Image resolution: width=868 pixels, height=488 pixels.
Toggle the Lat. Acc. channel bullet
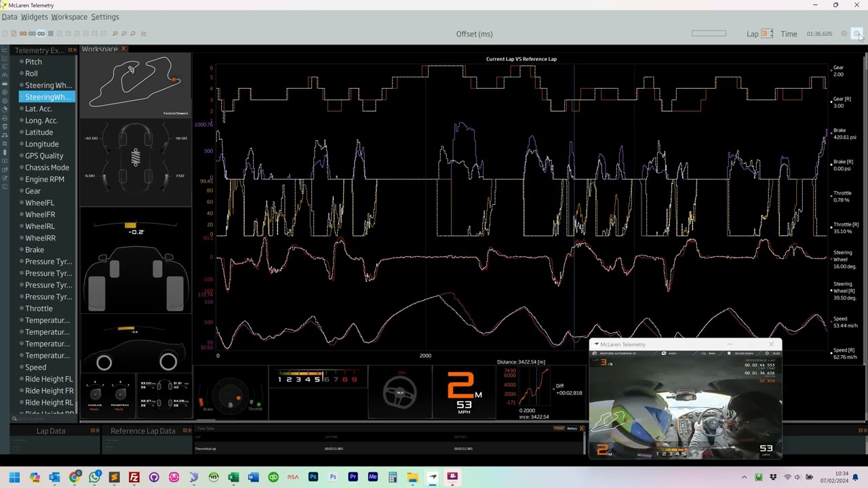coord(22,108)
